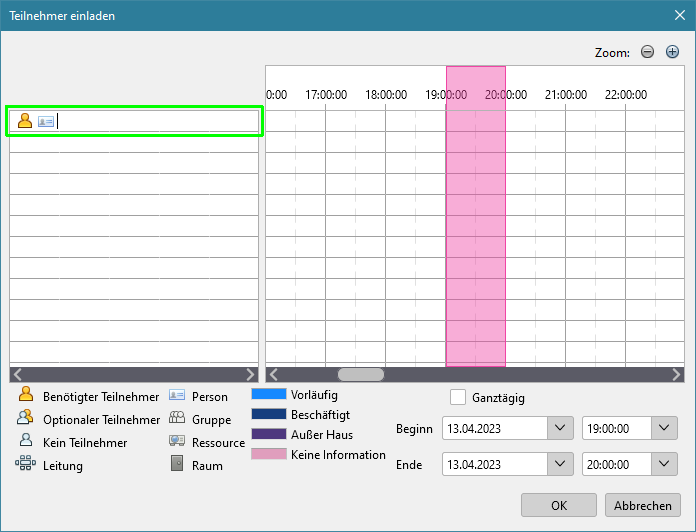This screenshot has height=532, width=696.
Task: Click the Raum door icon
Action: (176, 464)
